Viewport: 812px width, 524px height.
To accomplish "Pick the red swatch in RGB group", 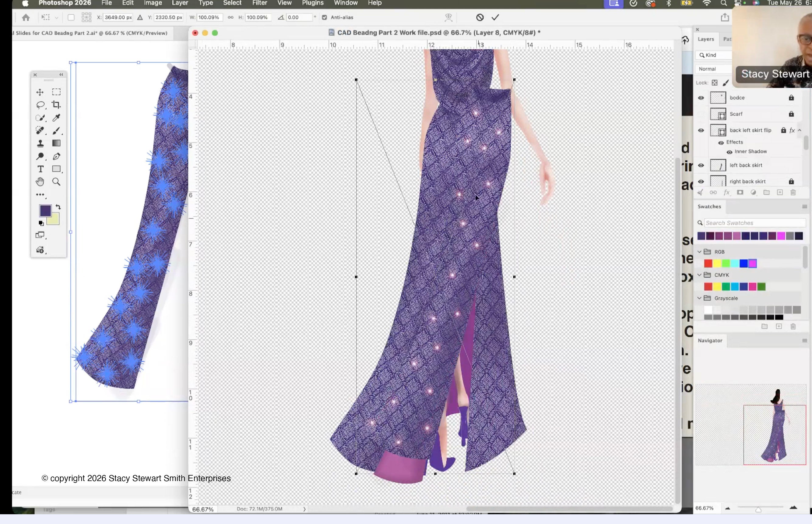I will point(708,263).
